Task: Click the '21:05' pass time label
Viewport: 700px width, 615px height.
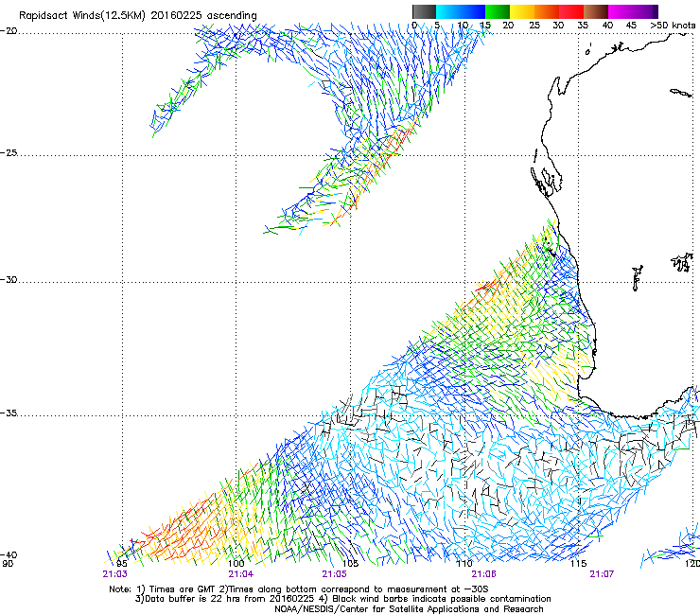Action: point(334,574)
